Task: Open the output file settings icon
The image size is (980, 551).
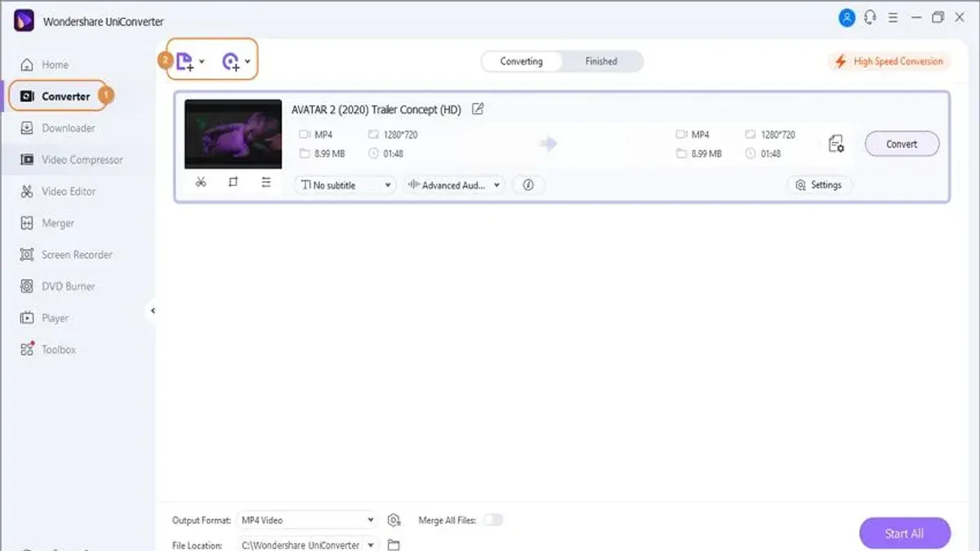Action: [x=835, y=144]
